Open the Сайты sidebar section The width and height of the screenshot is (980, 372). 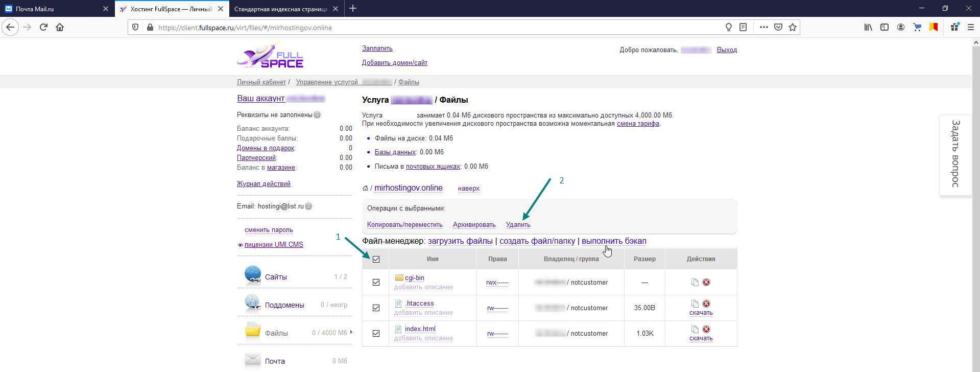click(276, 277)
